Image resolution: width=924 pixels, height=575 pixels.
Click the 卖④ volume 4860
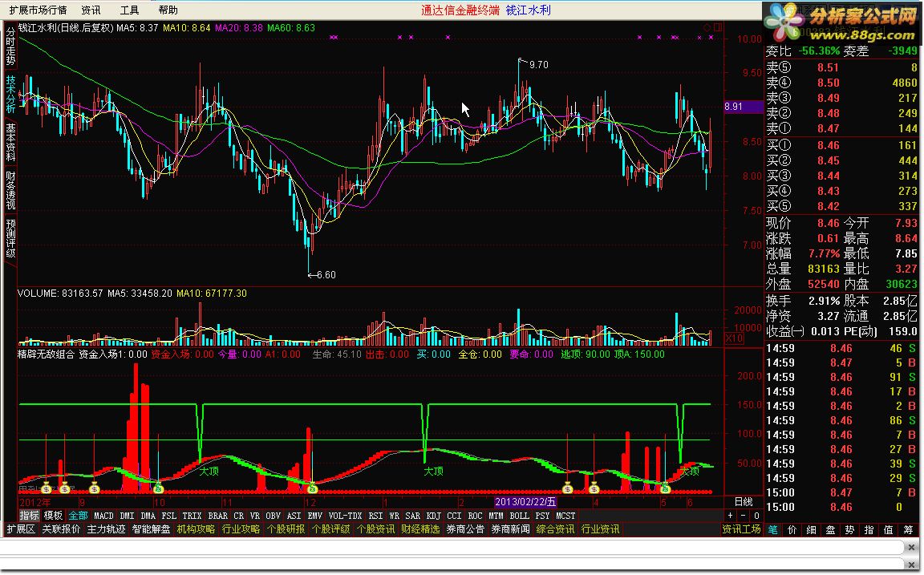click(905, 83)
